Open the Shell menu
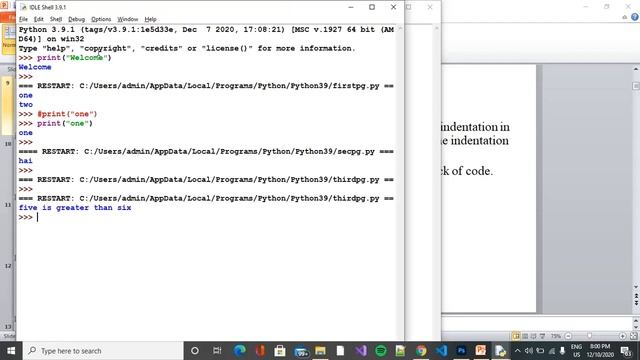This screenshot has width=640, height=360. pyautogui.click(x=56, y=19)
